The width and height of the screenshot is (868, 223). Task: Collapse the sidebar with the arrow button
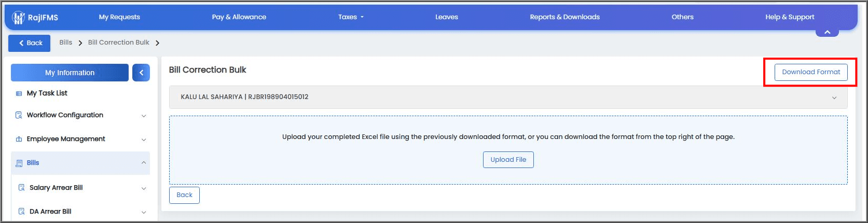(141, 73)
